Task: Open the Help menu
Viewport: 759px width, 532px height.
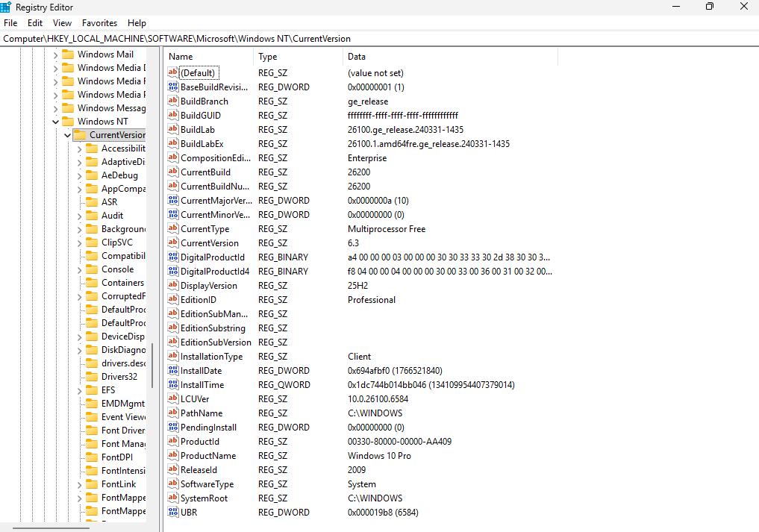Action: coord(137,22)
